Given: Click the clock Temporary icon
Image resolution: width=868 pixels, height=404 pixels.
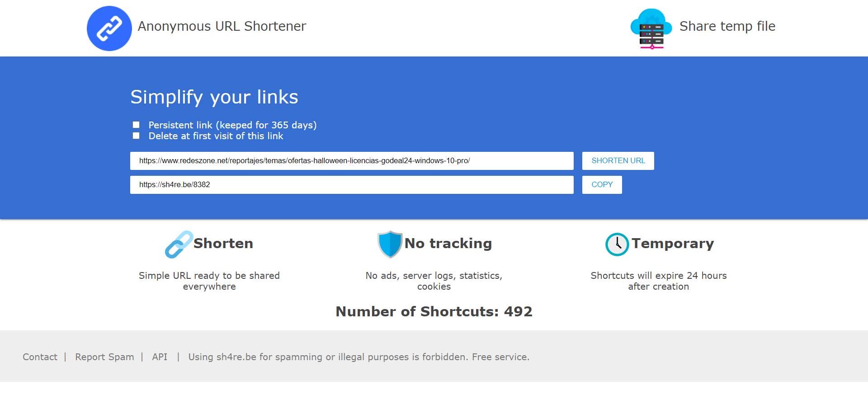Looking at the screenshot, I should (617, 244).
